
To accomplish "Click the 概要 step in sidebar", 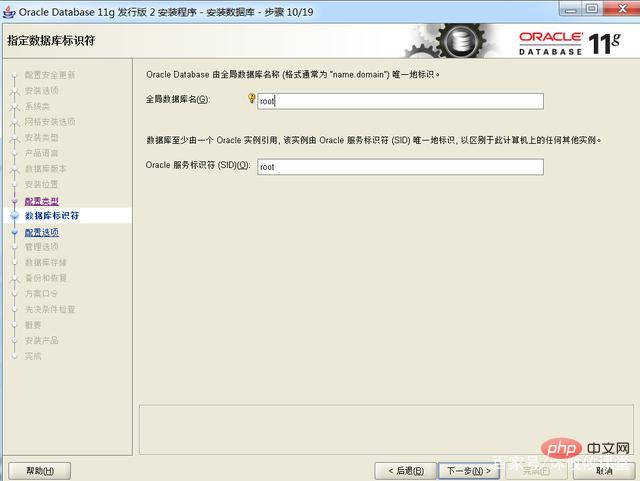I will pos(33,325).
